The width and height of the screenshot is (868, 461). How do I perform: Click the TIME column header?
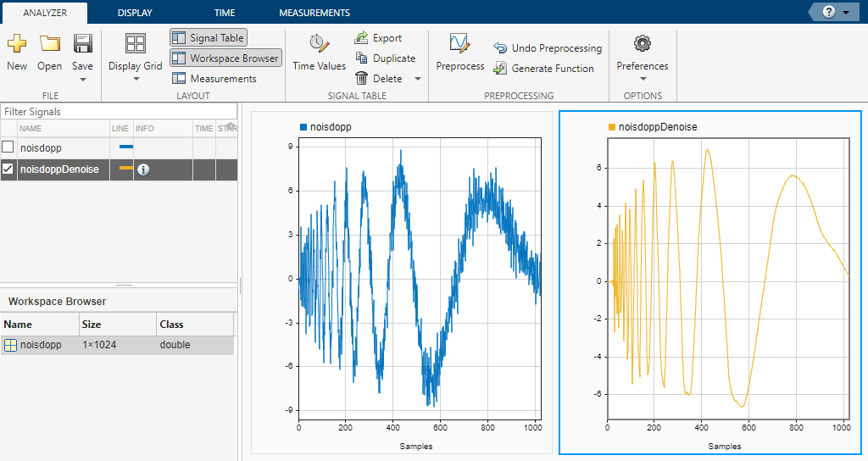pyautogui.click(x=203, y=129)
